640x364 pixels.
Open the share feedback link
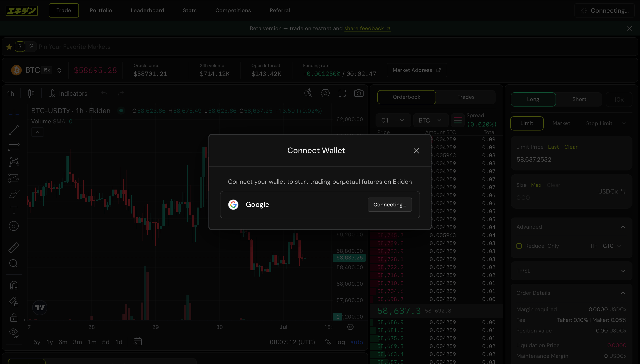pos(367,28)
